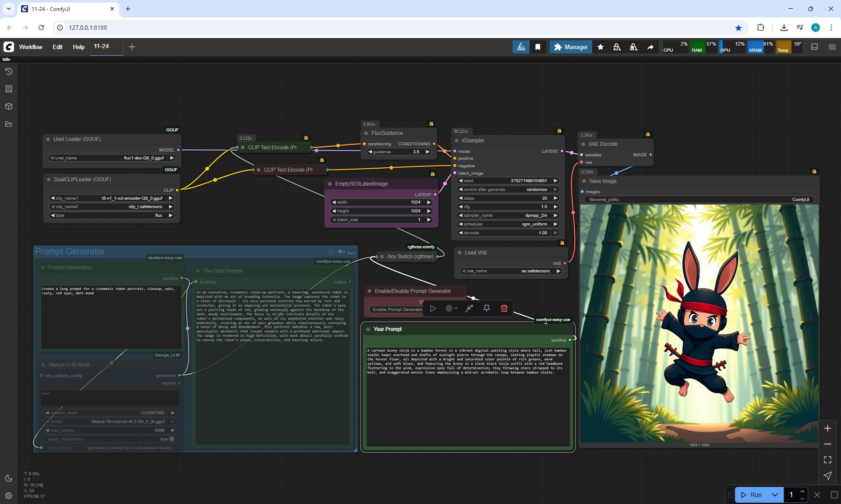Toggle apply_instructions true switch
841x504 pixels.
coord(172,439)
